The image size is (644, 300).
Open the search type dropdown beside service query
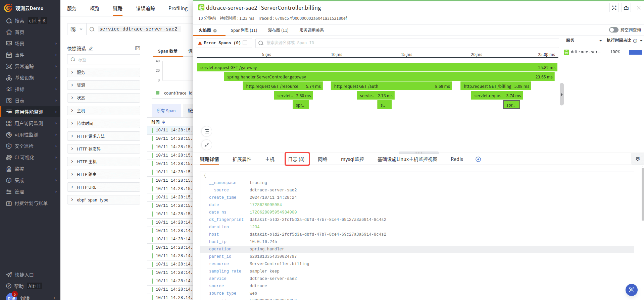tap(77, 29)
